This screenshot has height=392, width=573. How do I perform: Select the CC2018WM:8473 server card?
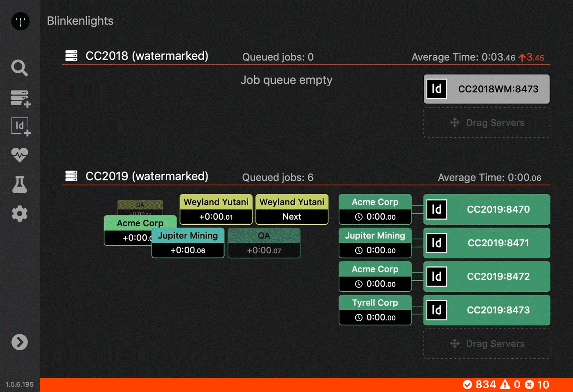pos(487,89)
